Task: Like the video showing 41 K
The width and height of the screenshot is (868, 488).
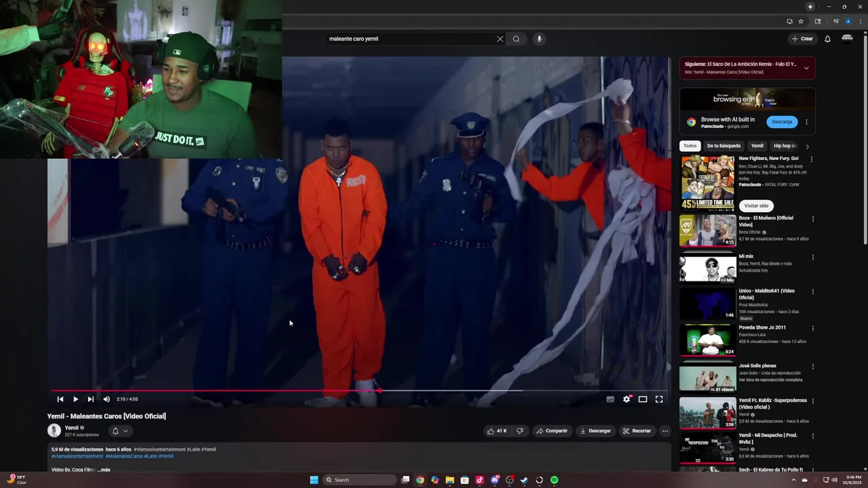Action: tap(497, 431)
